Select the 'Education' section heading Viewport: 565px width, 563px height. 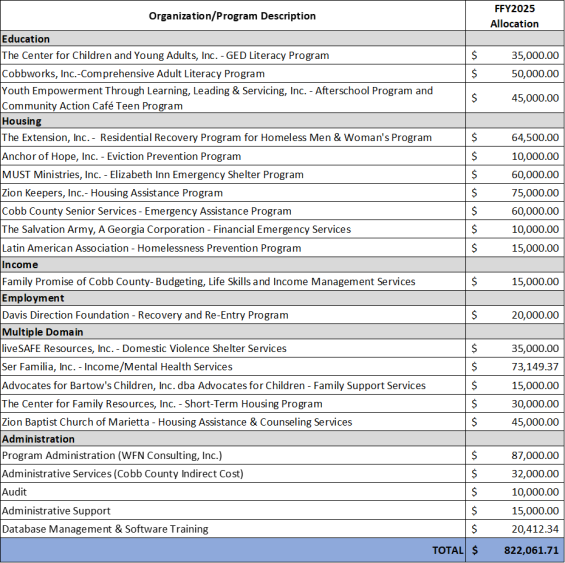(26, 39)
